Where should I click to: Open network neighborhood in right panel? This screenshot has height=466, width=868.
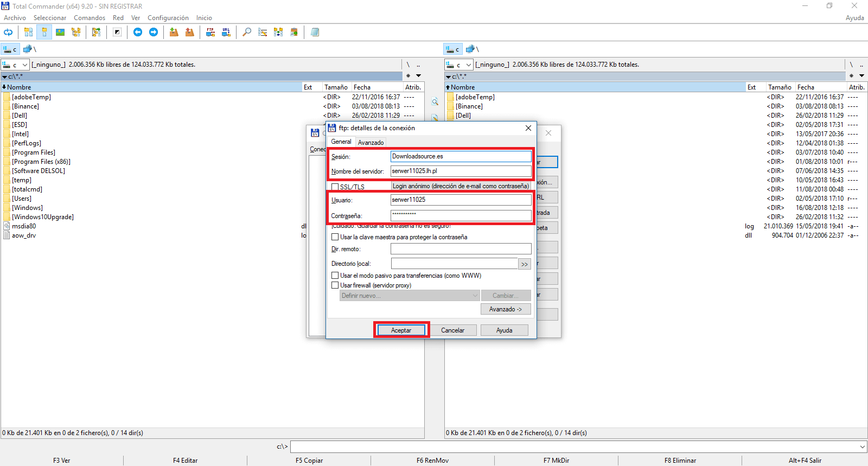471,49
